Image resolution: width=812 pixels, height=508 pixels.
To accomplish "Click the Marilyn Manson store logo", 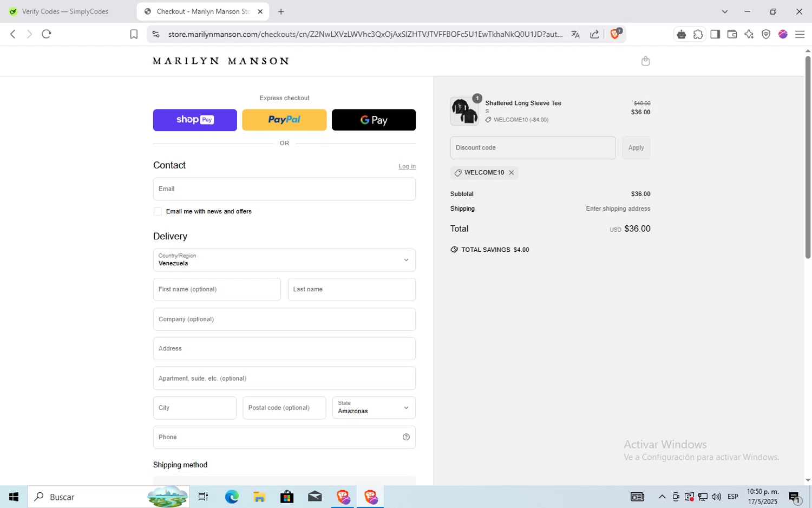I will click(221, 61).
